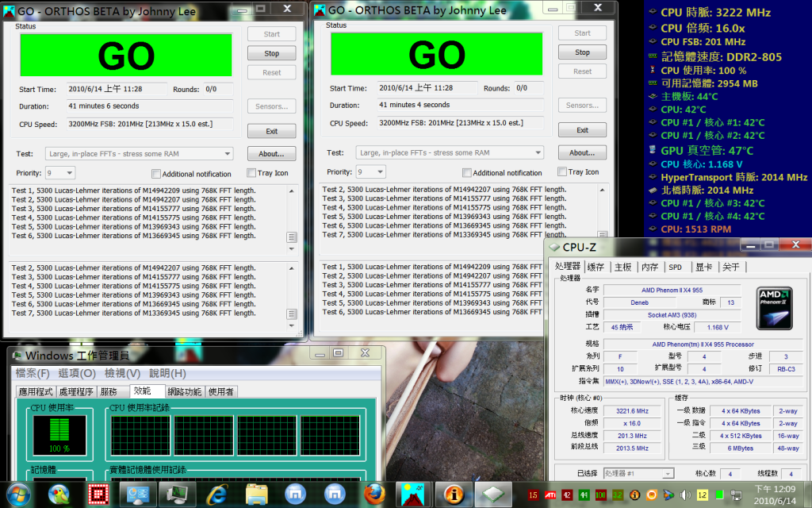Open Priority dropdown in left ORTHOS window
Image resolution: width=812 pixels, height=508 pixels.
[x=60, y=172]
